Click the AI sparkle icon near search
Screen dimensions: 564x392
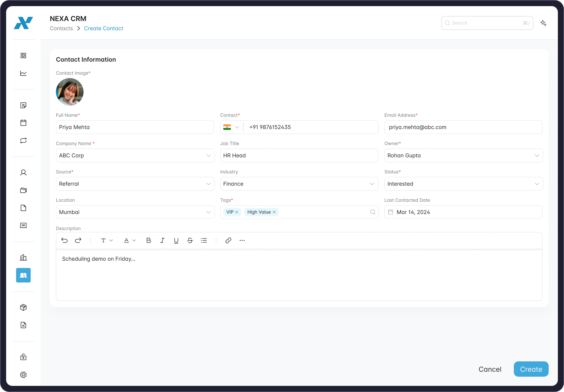coord(543,23)
